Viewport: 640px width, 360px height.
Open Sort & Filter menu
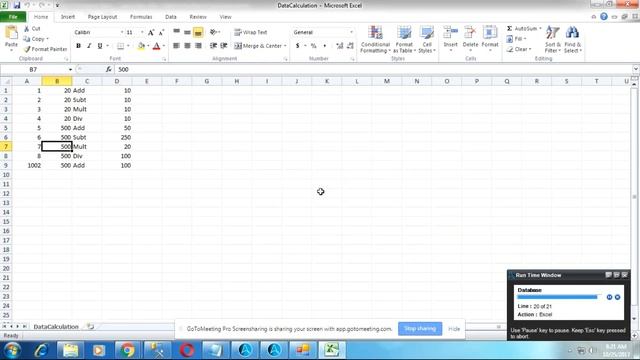tap(553, 39)
